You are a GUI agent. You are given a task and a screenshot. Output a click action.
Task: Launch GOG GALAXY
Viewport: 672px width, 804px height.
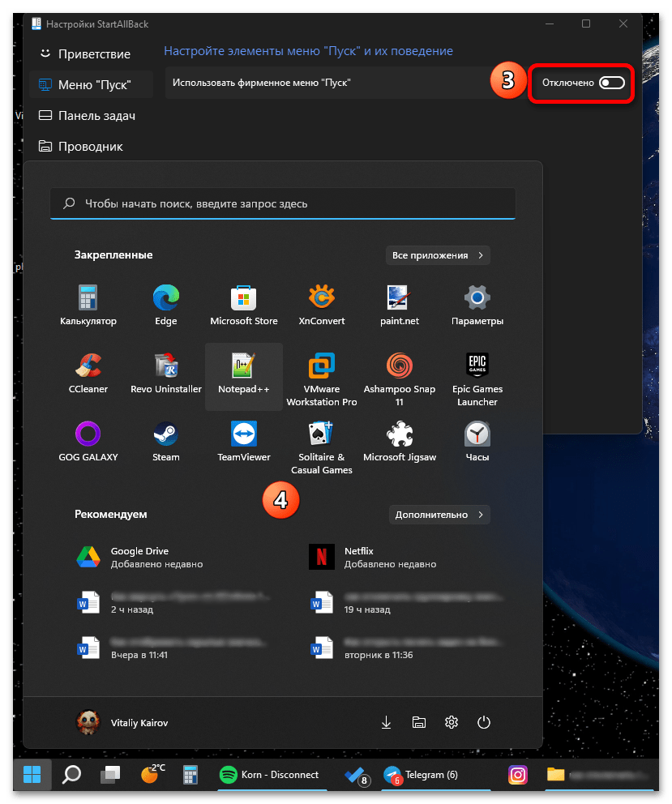pos(88,442)
